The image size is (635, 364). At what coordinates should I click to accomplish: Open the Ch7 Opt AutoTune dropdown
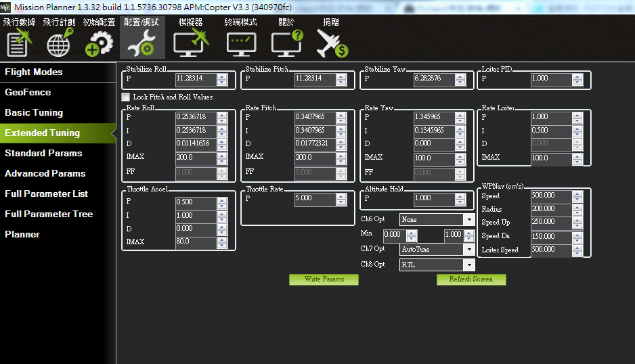click(x=437, y=250)
